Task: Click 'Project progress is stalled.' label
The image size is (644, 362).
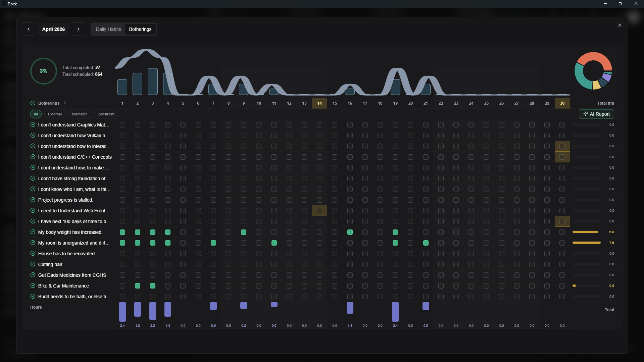Action: coord(66,200)
